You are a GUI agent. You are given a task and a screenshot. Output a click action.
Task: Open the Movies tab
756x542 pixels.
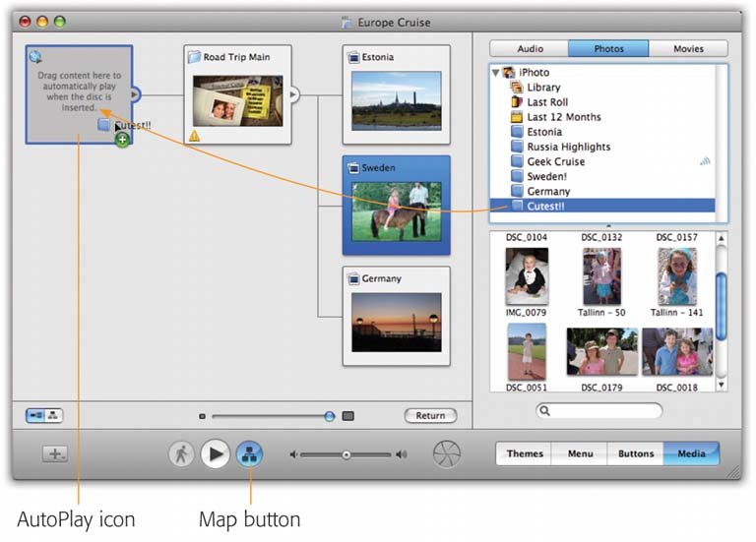688,48
